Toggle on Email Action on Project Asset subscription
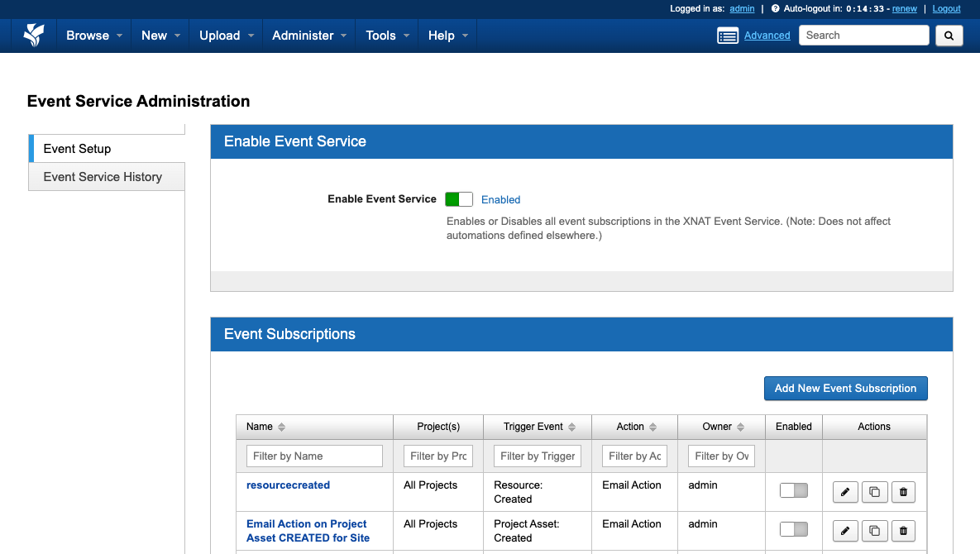Viewport: 980px width, 554px height. 793,530
